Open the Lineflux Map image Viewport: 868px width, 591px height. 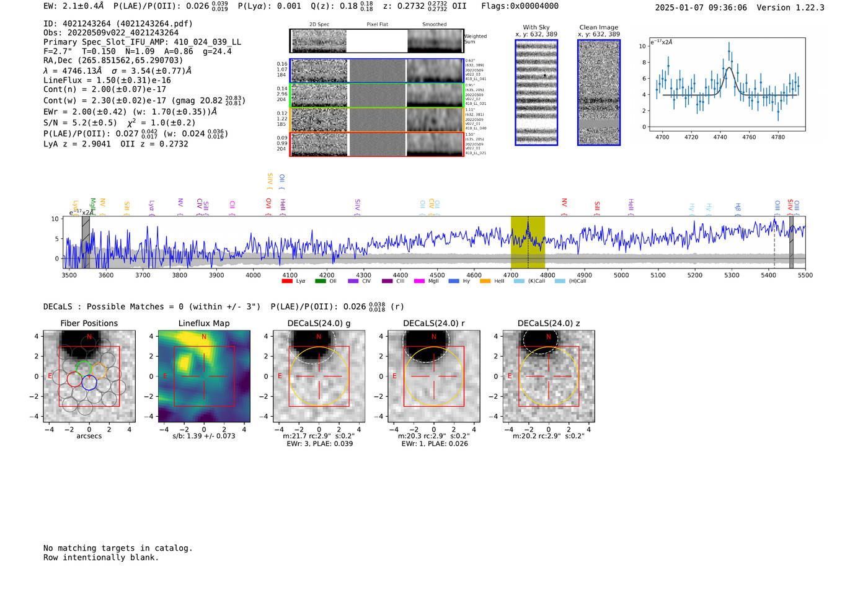(204, 376)
